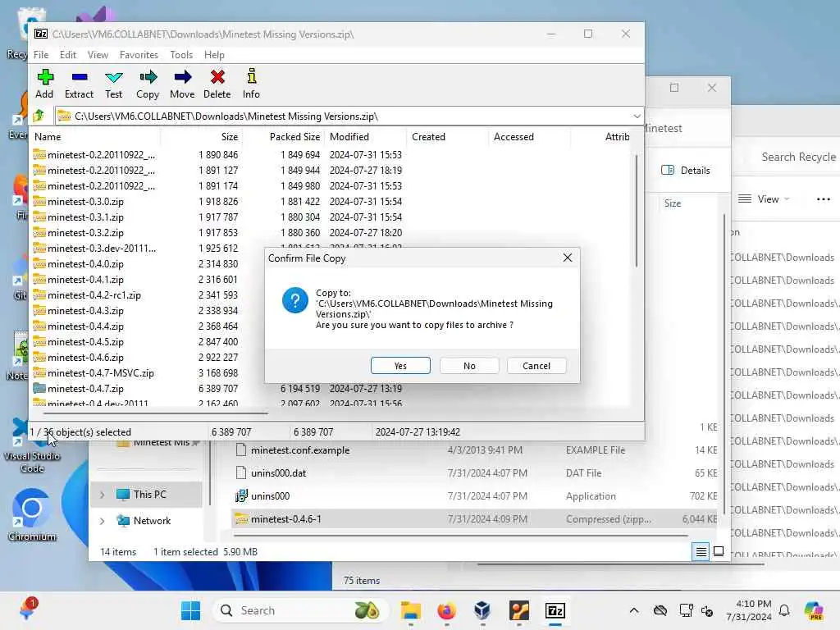840x630 pixels.
Task: Open the Tools menu
Action: click(181, 55)
